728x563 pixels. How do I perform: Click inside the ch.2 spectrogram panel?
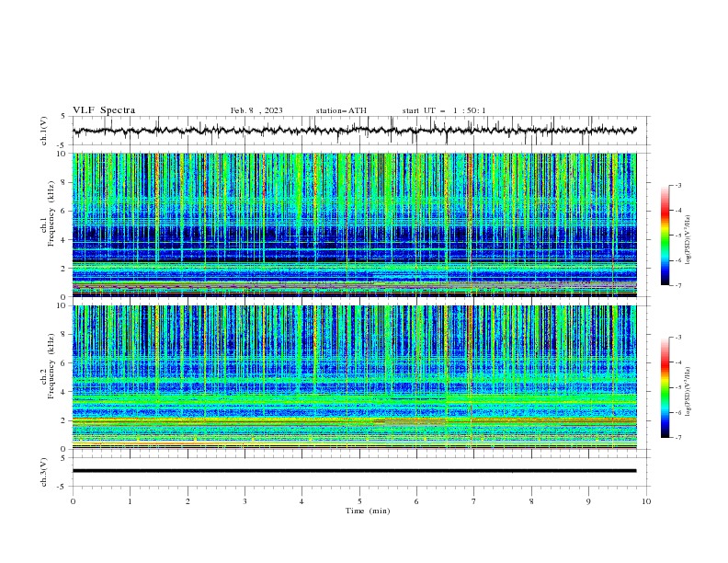(354, 377)
